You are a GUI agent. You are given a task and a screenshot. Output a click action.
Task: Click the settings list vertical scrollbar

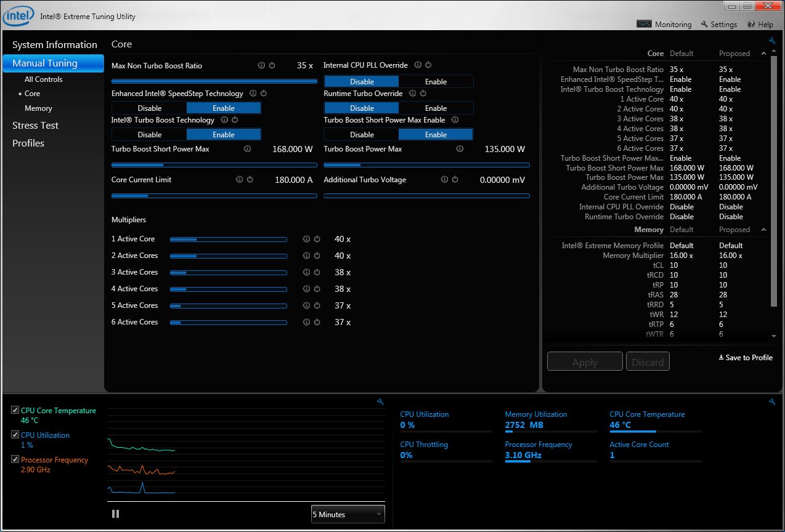(x=774, y=182)
